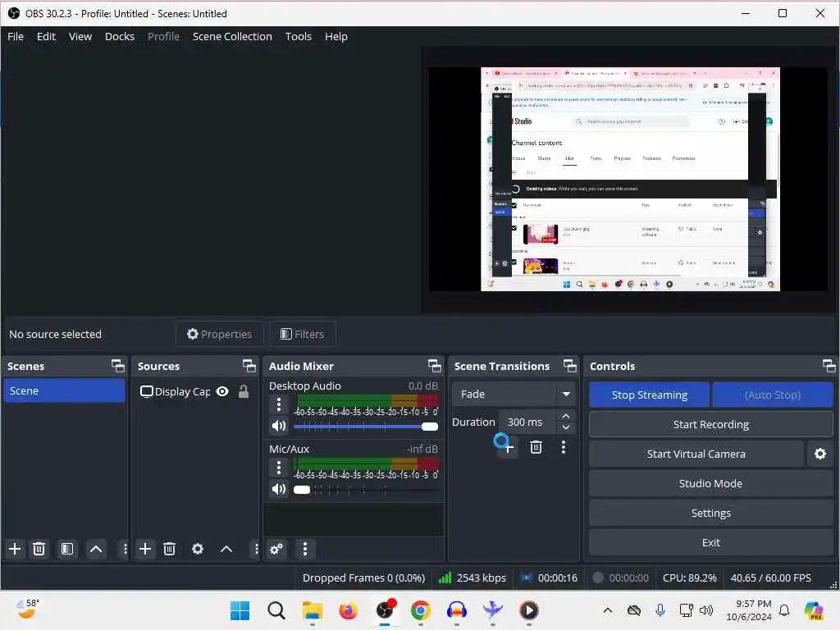Open more options dots in Scenes toolbar
The height and width of the screenshot is (630, 840).
point(125,549)
